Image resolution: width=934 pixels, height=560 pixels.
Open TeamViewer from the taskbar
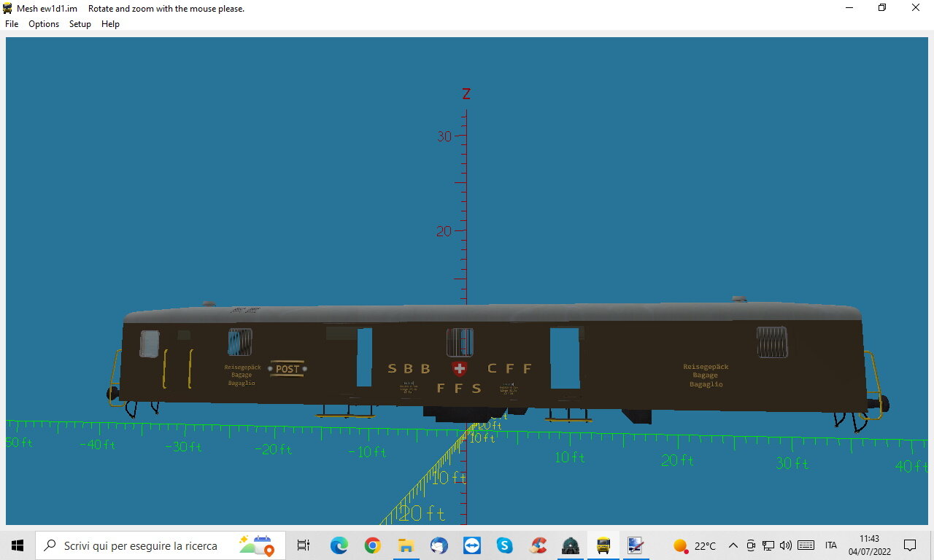coord(472,545)
